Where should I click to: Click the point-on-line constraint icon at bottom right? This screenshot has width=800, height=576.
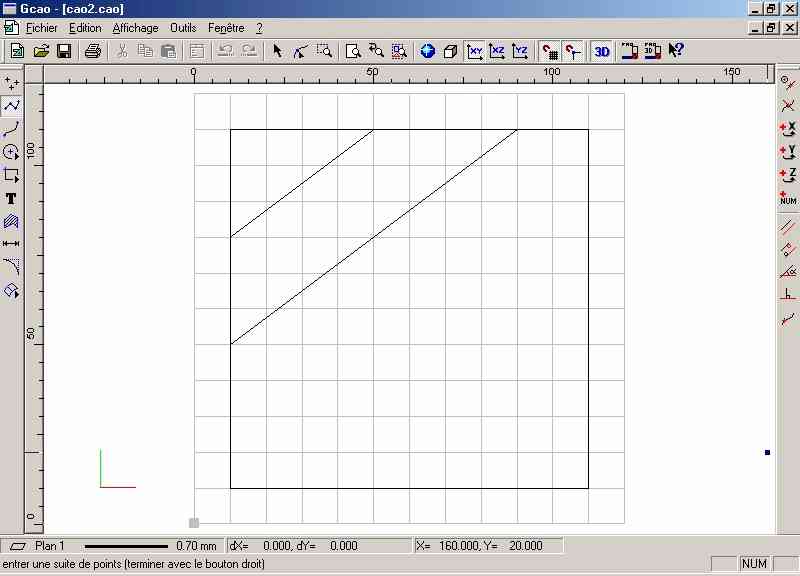[x=788, y=319]
